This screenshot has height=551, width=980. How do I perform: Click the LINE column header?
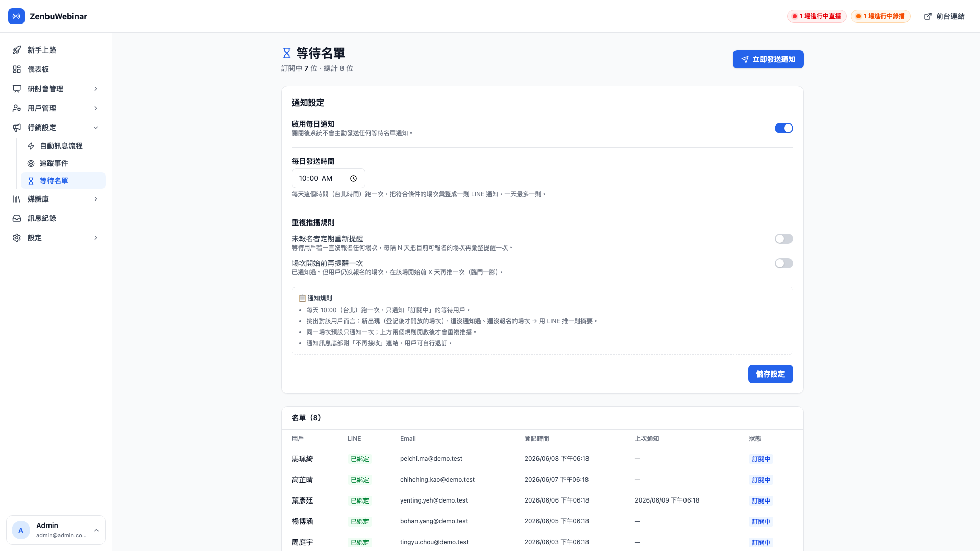click(x=354, y=439)
